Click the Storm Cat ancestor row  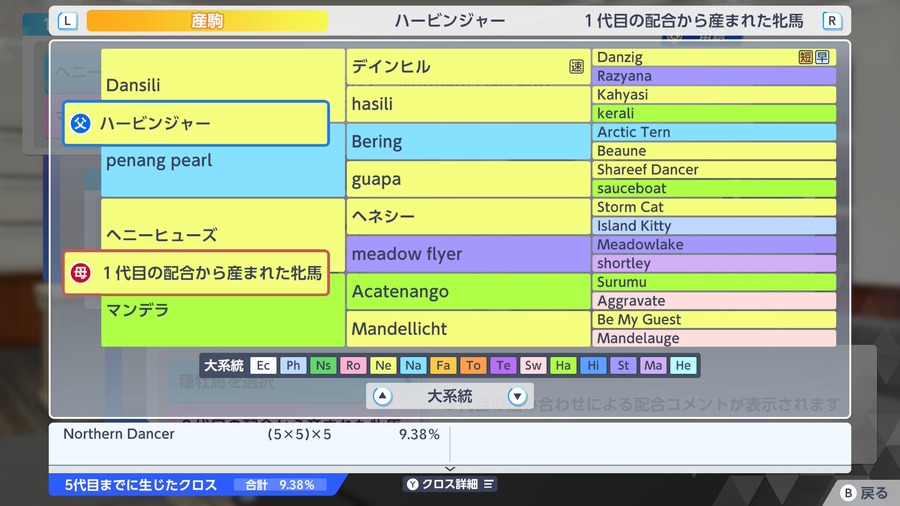[714, 207]
